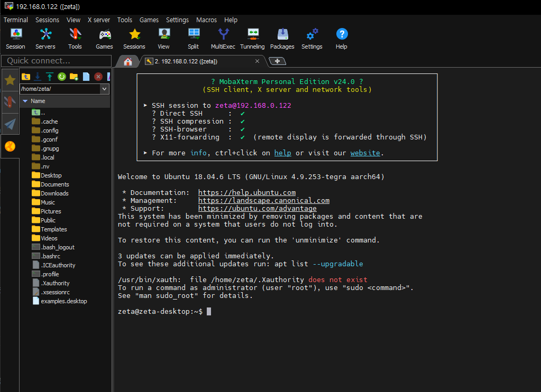Screen dimensions: 541x392
Task: Open the Sessions star toolbar icon
Action: [x=134, y=39]
